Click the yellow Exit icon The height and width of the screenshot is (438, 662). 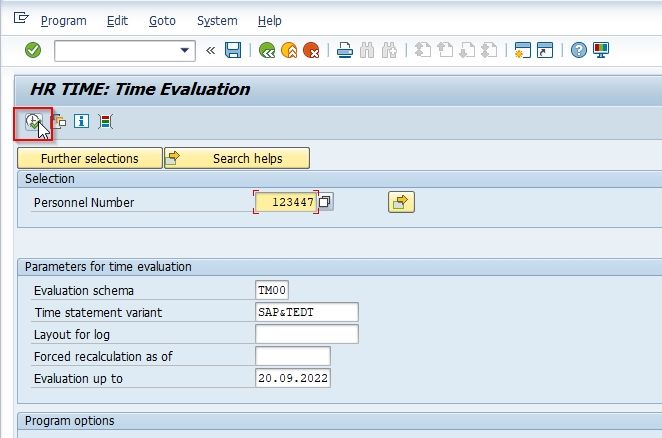(289, 50)
